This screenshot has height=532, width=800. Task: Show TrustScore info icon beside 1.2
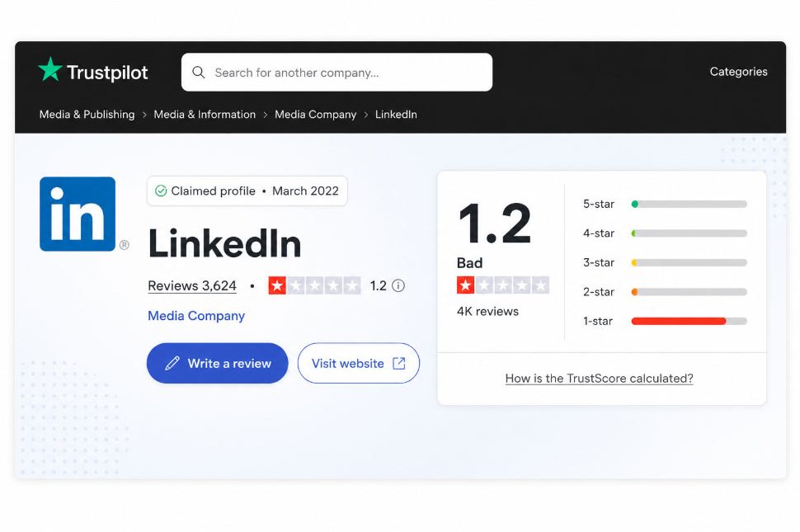pos(398,285)
